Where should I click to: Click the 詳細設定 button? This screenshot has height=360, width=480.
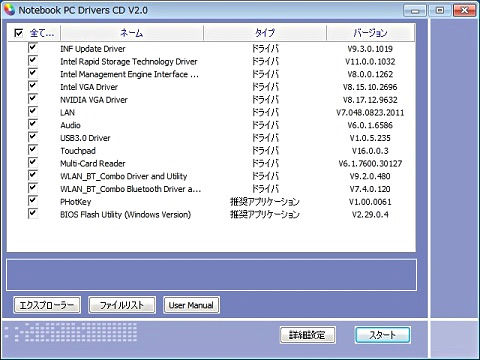(308, 335)
